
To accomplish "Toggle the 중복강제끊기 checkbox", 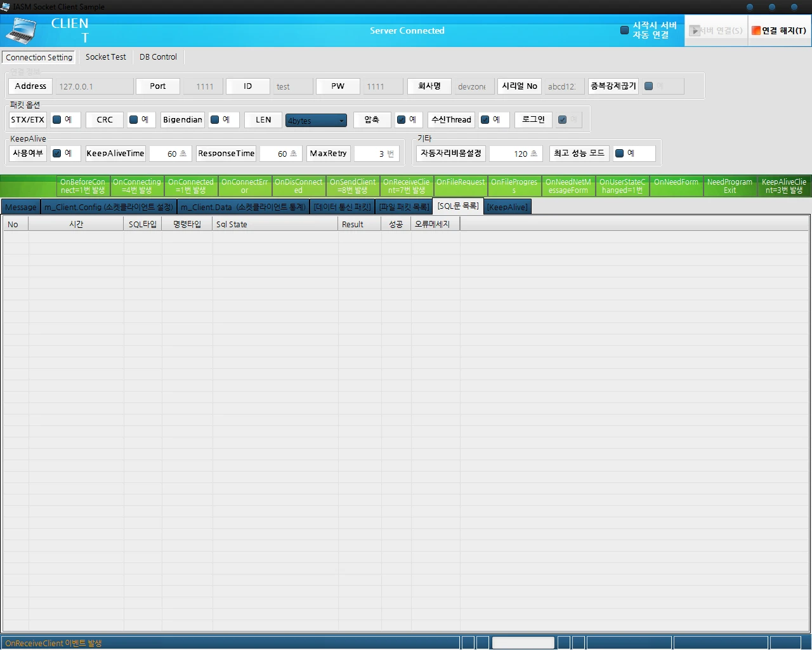I will [x=648, y=86].
